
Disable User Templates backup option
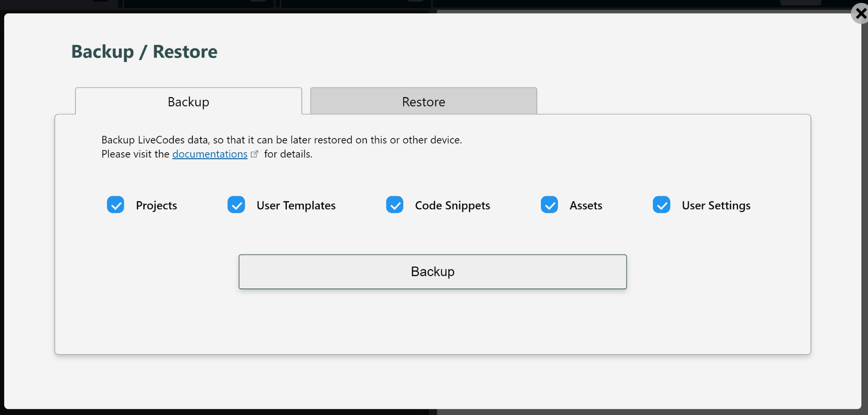point(236,204)
